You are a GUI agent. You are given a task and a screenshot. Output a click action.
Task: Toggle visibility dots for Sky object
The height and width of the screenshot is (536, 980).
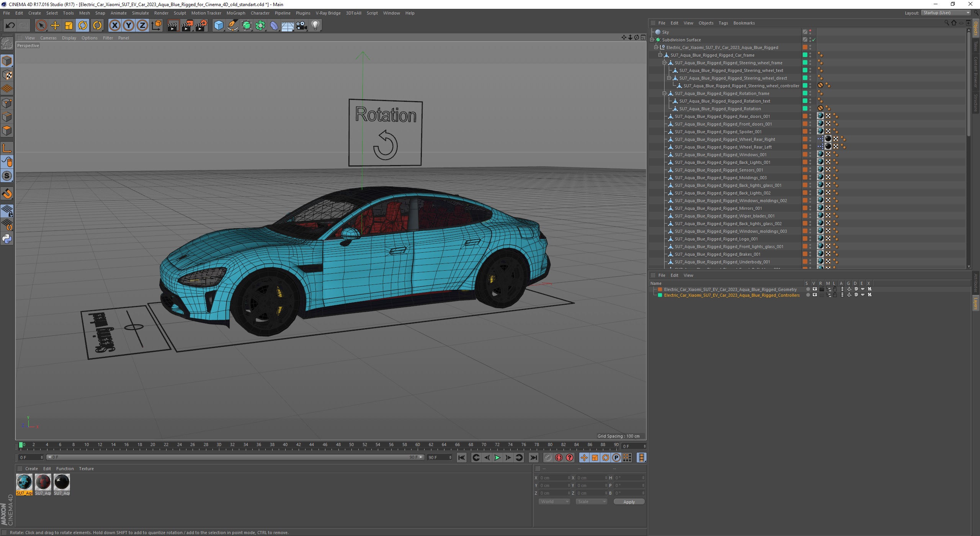pos(810,32)
